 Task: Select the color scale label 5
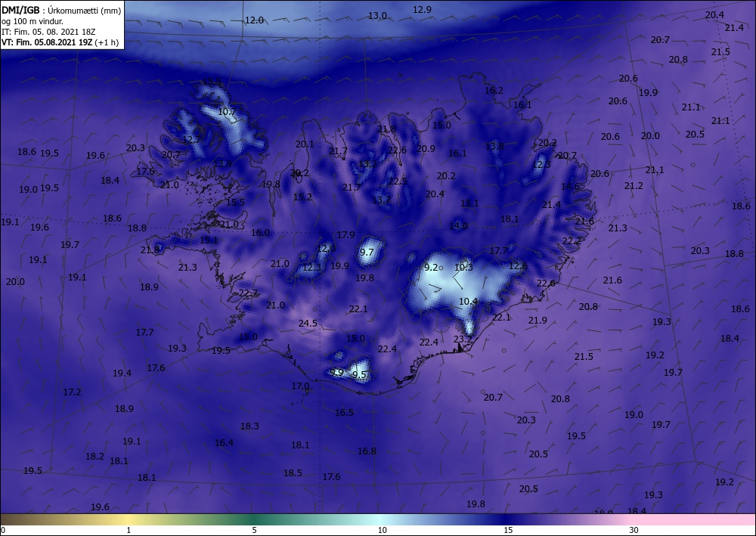[254, 530]
